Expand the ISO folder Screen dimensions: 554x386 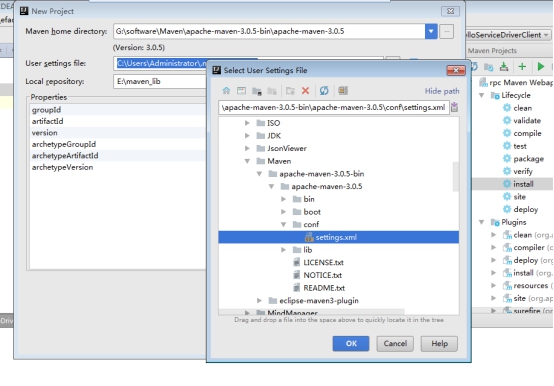click(247, 123)
